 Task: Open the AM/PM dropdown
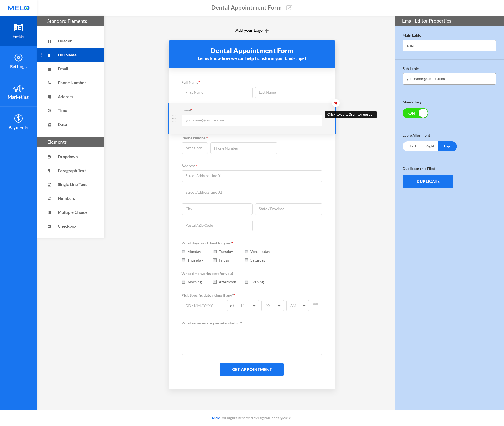pos(297,306)
